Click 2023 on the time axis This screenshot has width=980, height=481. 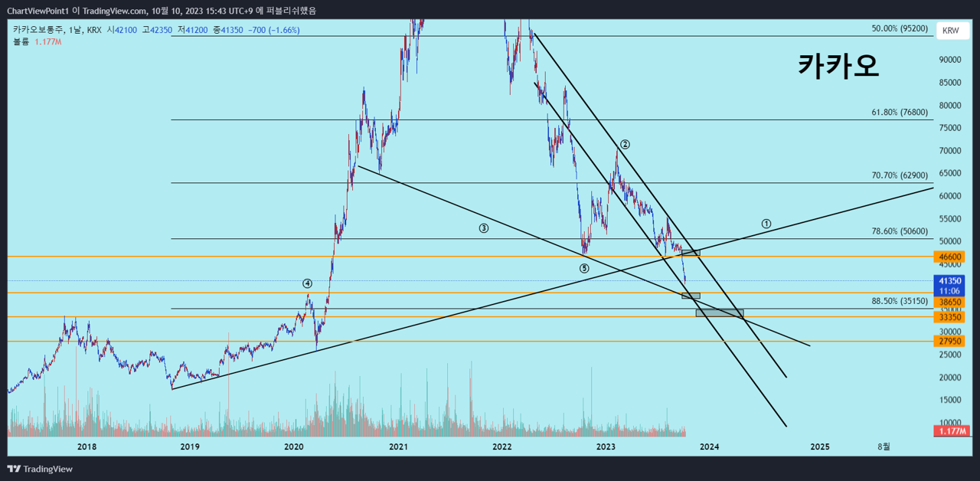pyautogui.click(x=606, y=447)
